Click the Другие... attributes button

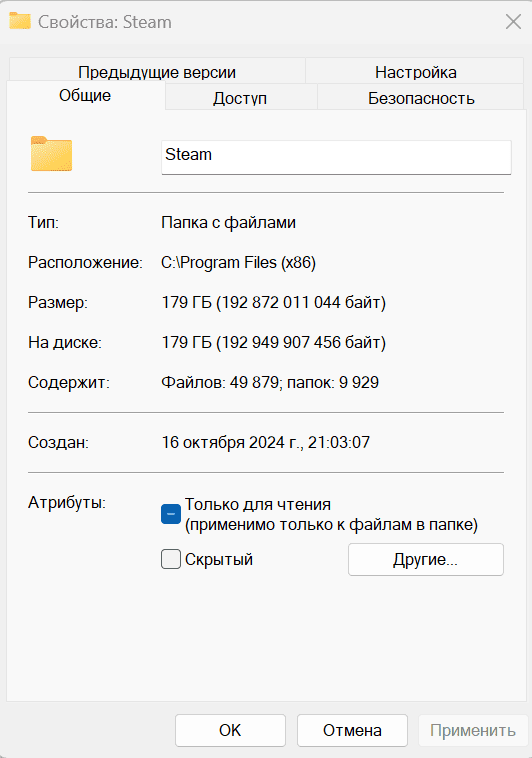tap(426, 559)
